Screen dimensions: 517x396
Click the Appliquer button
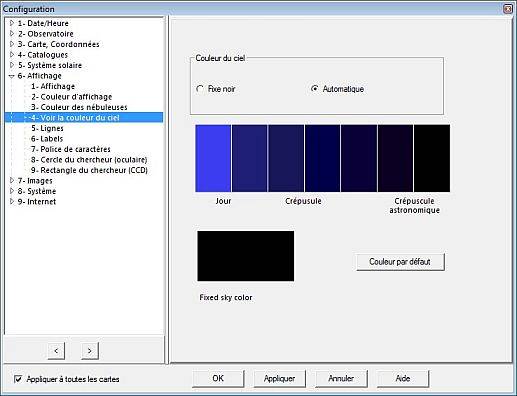point(279,379)
